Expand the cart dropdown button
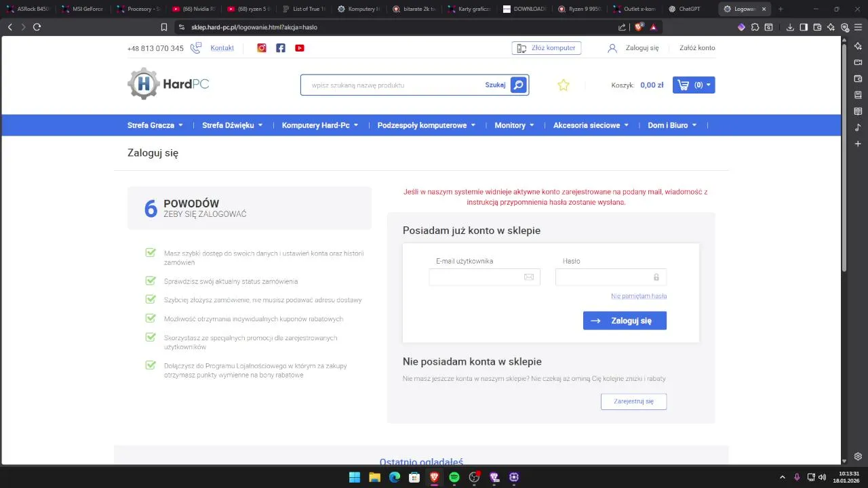Viewport: 868px width, 488px height. coord(694,85)
